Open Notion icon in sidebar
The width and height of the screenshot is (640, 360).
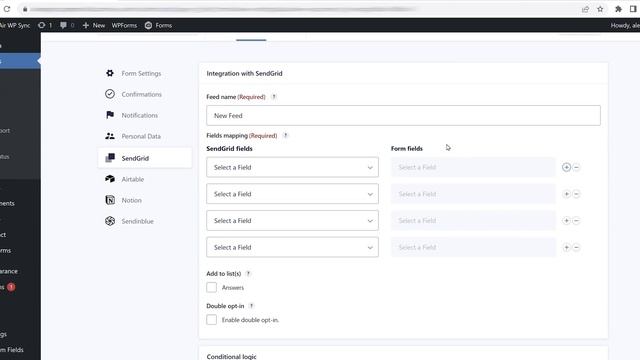[110, 200]
